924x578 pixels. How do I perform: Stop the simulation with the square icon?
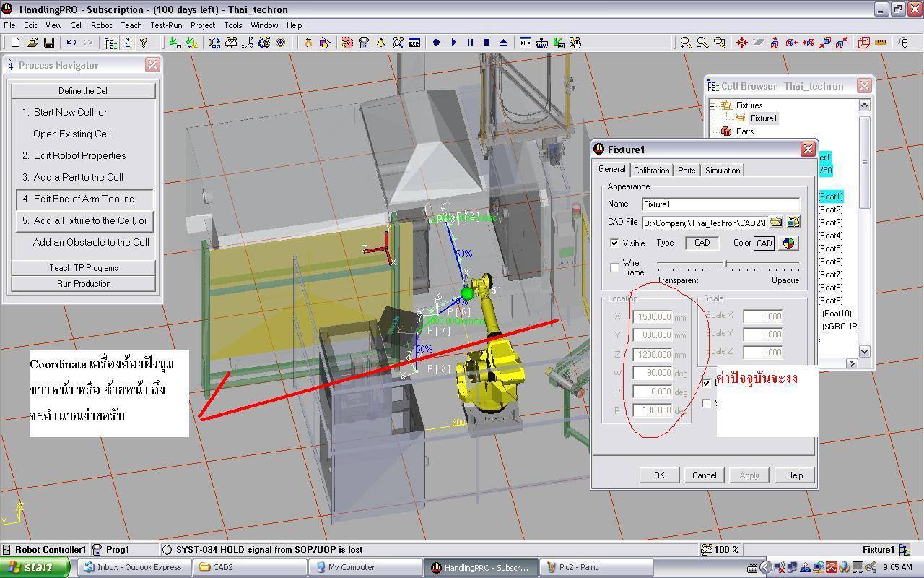coord(487,43)
